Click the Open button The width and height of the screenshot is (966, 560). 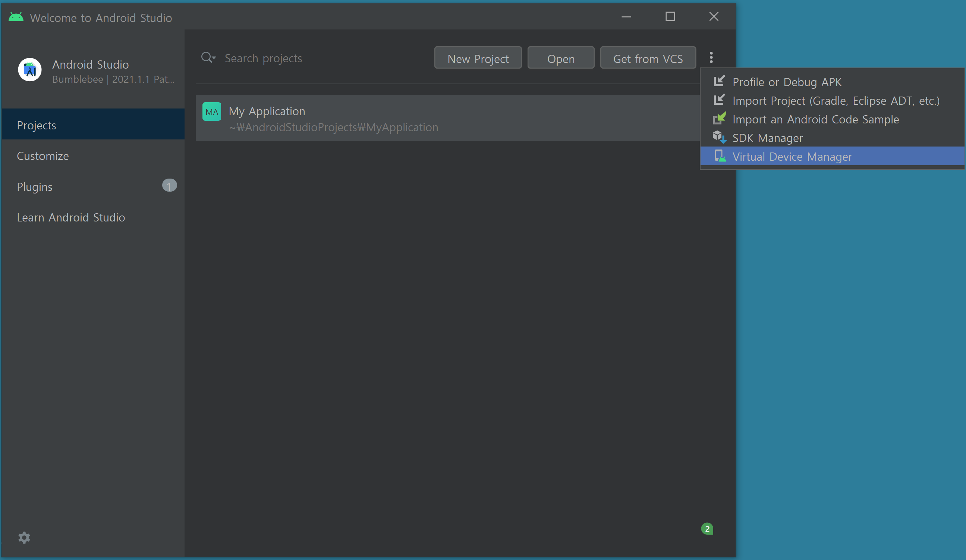coord(560,58)
